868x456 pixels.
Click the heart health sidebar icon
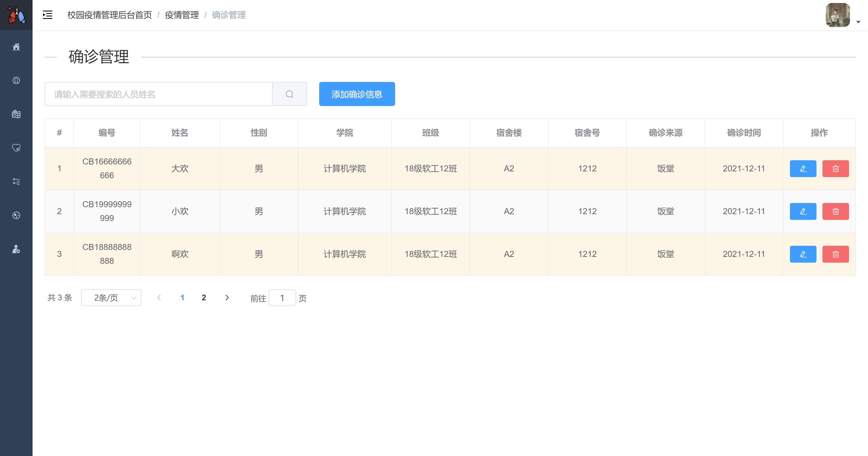[16, 148]
